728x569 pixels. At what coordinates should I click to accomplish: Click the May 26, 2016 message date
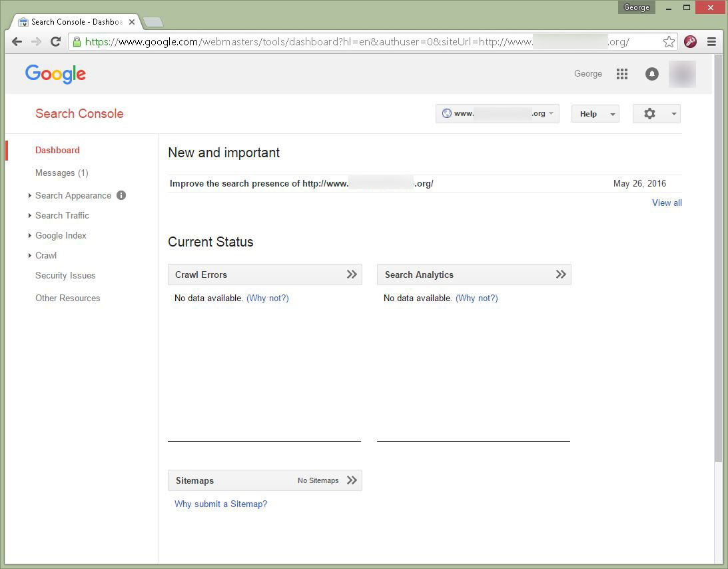pyautogui.click(x=639, y=183)
